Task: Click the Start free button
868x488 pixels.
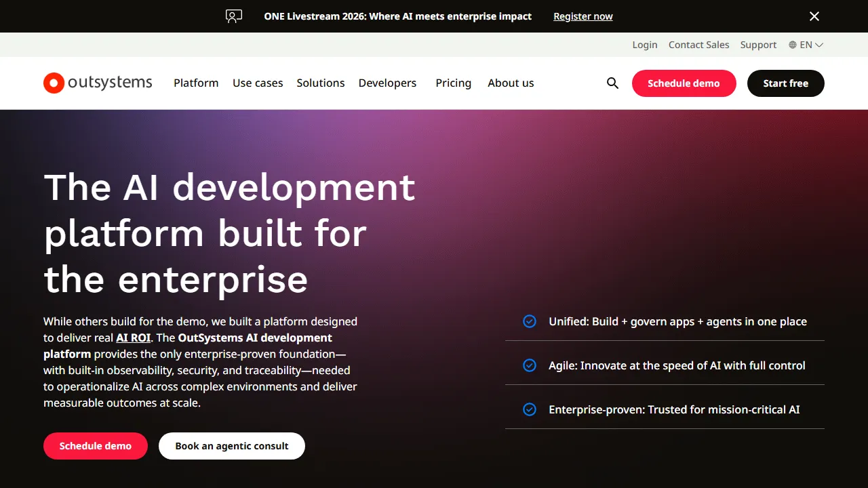Action: click(x=786, y=83)
